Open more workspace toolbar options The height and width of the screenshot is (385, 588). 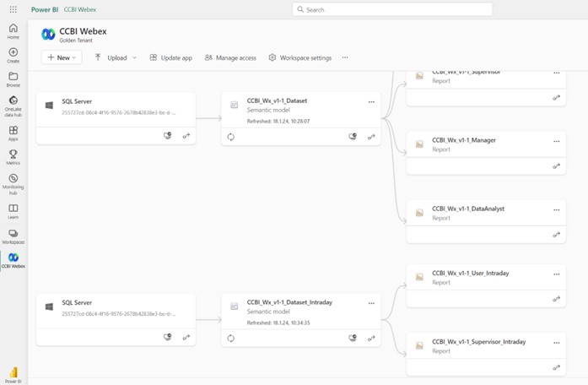(x=345, y=57)
